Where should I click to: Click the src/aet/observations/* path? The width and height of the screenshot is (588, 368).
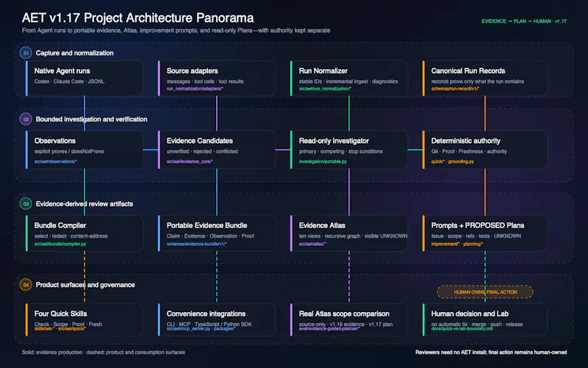[56, 161]
